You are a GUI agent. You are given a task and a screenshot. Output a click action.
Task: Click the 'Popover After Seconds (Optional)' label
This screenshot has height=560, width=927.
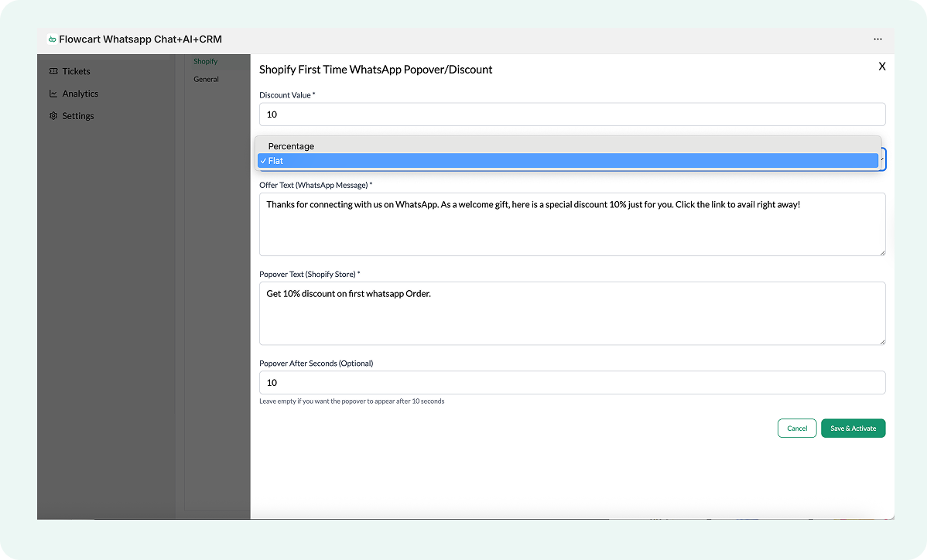[316, 364]
